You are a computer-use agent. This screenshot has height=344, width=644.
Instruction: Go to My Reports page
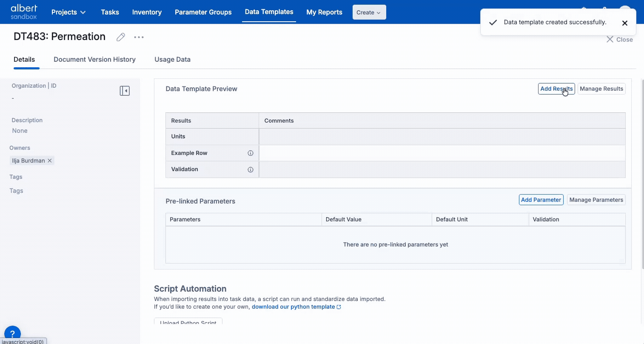324,12
